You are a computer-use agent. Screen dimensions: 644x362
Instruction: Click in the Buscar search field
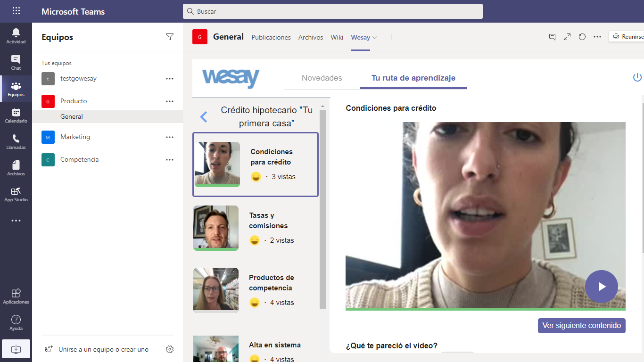(x=333, y=11)
